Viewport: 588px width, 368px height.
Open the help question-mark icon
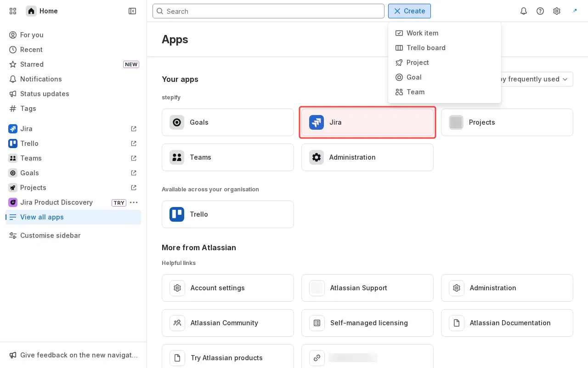click(540, 11)
